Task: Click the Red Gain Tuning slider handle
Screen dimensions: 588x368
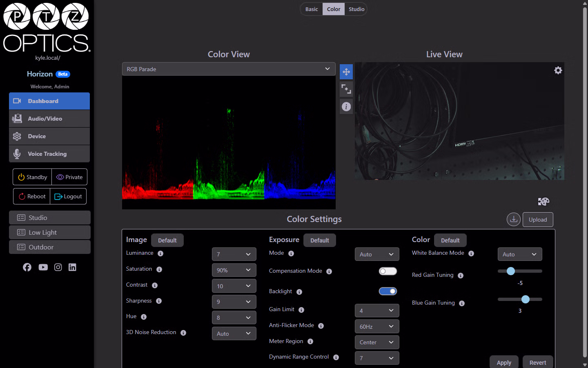Action: (510, 271)
